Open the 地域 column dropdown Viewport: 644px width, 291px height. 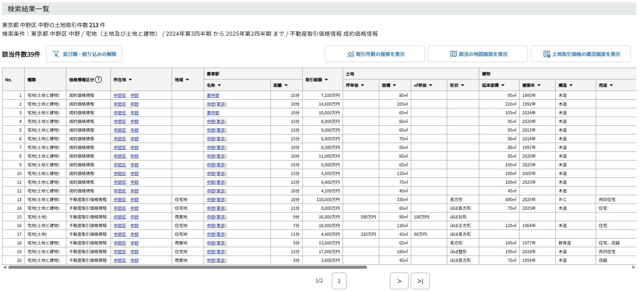point(187,80)
